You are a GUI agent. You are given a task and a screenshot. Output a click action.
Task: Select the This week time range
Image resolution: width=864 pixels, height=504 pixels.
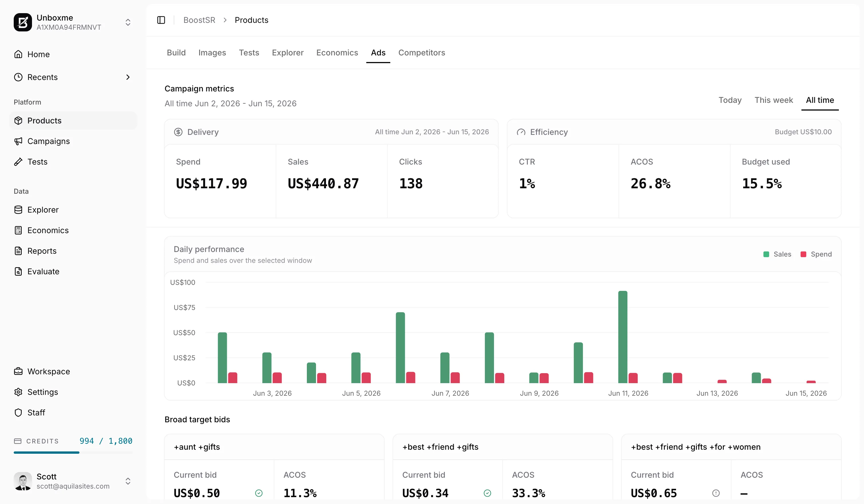coord(774,100)
